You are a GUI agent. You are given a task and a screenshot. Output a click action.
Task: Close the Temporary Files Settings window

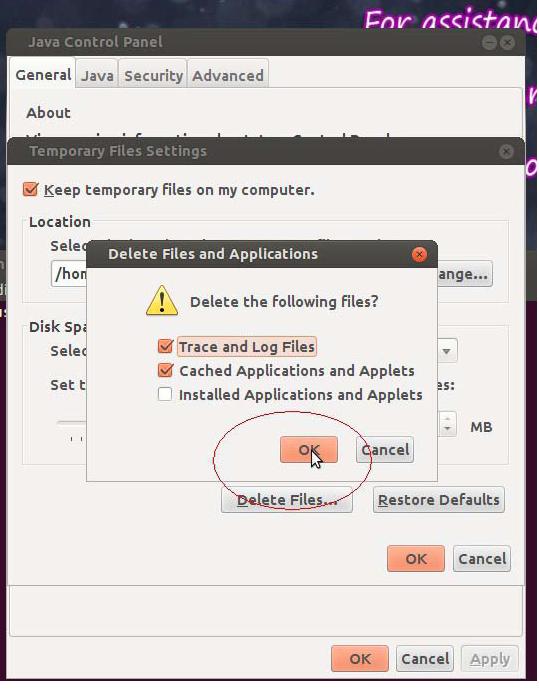point(506,152)
